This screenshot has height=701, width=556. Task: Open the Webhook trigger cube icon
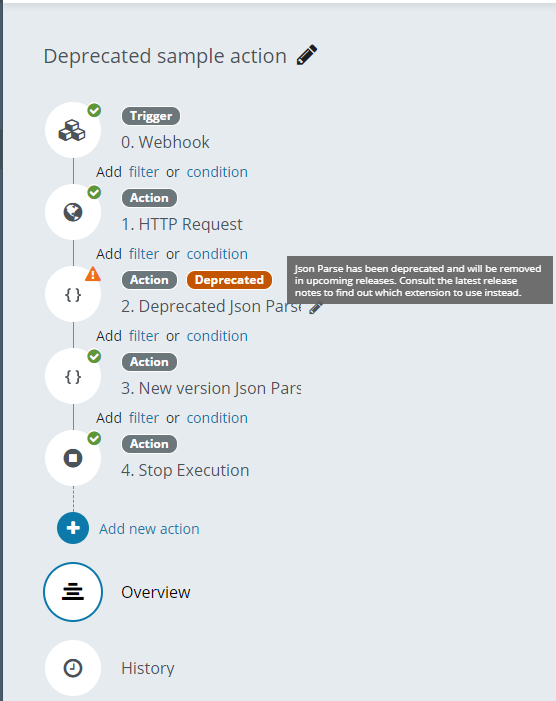coord(72,130)
